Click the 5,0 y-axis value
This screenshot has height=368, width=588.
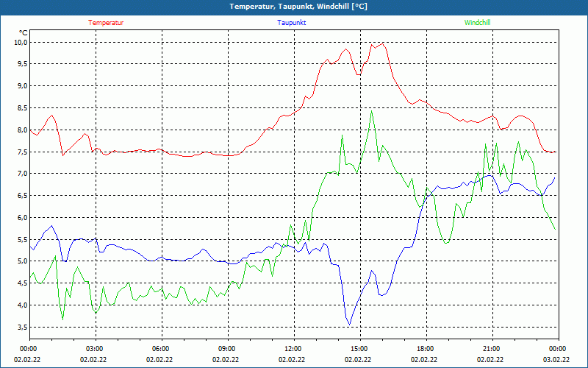(x=23, y=261)
